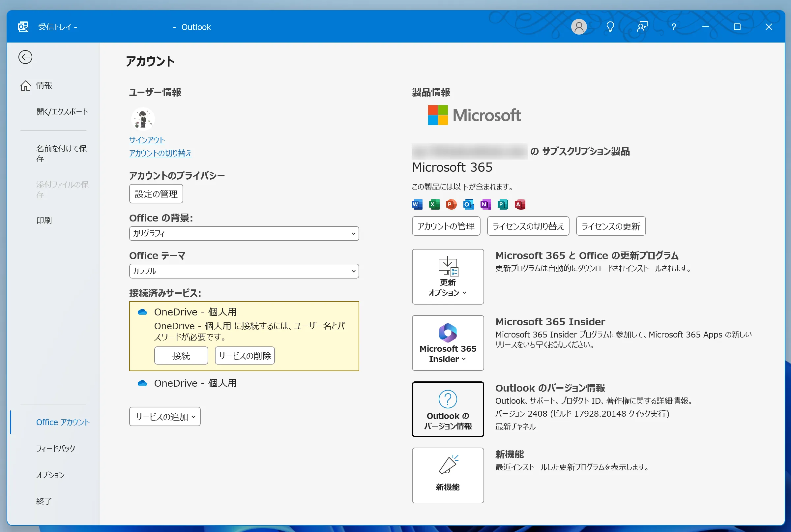Image resolution: width=791 pixels, height=532 pixels.
Task: Click the 最新チャネル text
Action: [515, 427]
